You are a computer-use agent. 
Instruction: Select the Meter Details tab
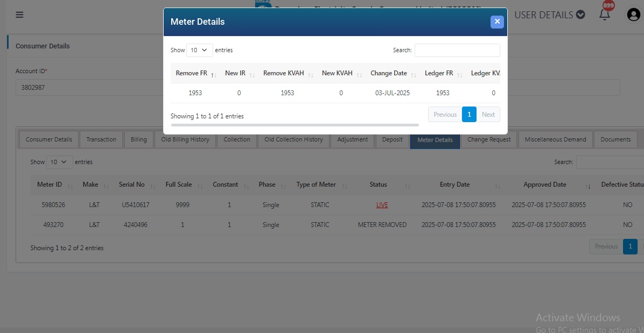(435, 140)
